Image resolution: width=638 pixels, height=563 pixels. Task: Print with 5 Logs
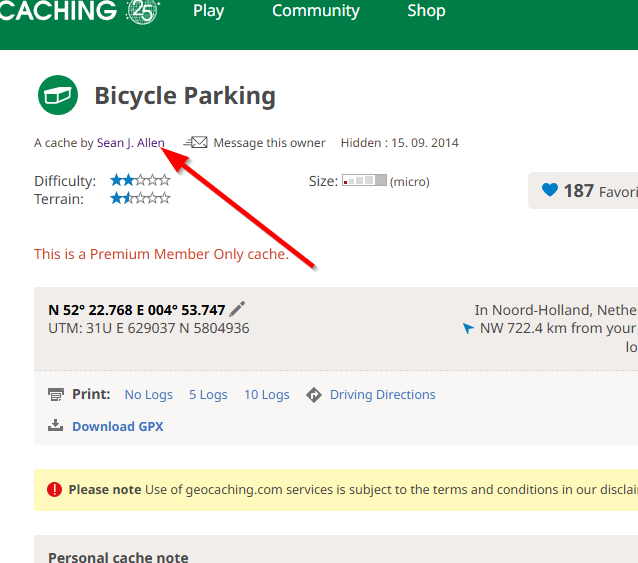click(x=208, y=395)
